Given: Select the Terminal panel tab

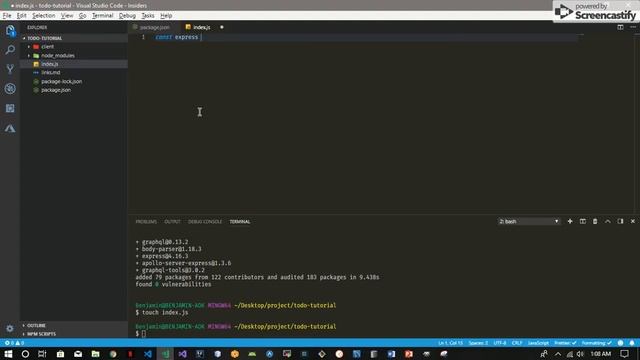Looking at the screenshot, I should 240,222.
